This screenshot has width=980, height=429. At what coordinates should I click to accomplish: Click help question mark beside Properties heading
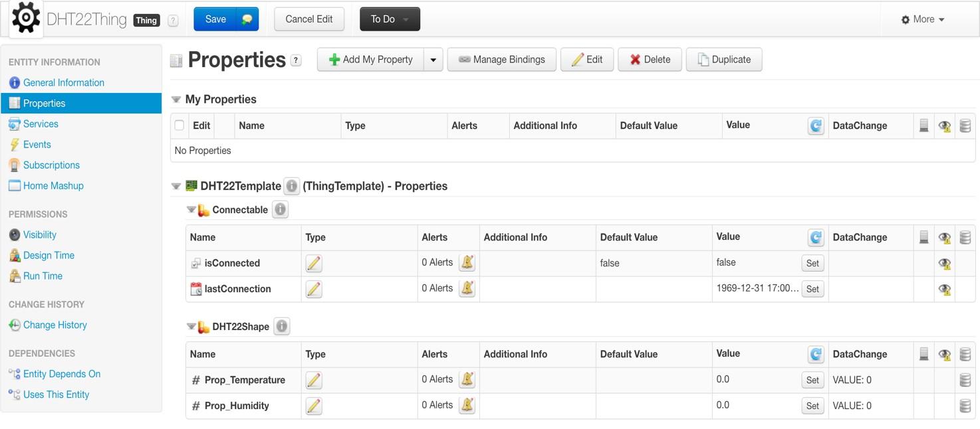(297, 60)
